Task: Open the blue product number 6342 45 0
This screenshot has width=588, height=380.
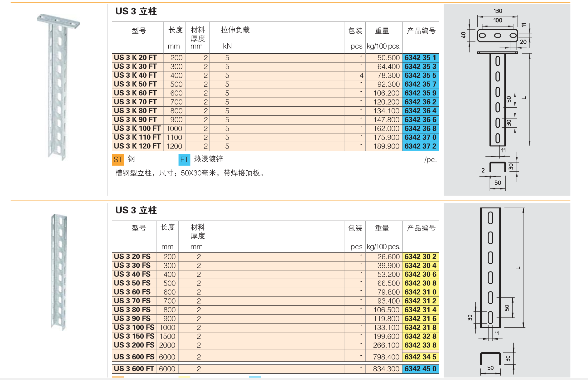Action: [x=420, y=369]
